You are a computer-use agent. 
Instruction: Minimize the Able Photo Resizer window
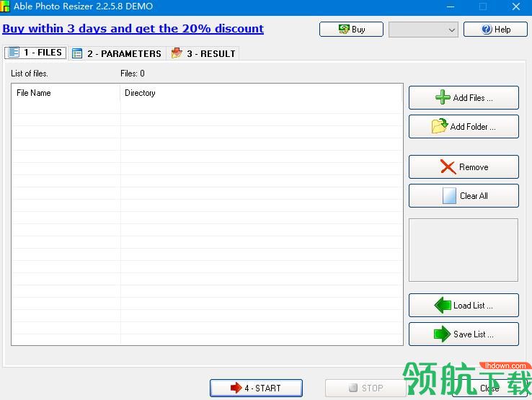tap(451, 6)
